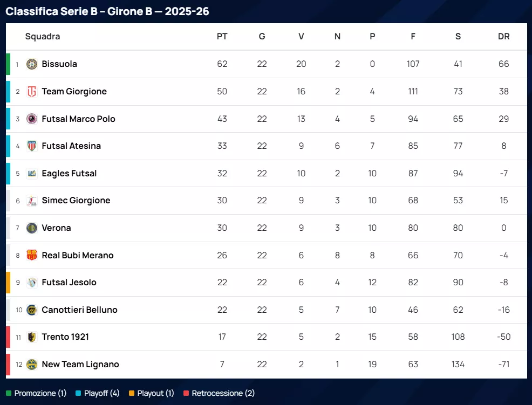The image size is (532, 405).
Task: Click the Classifica Serie B title heading
Action: 107,11
